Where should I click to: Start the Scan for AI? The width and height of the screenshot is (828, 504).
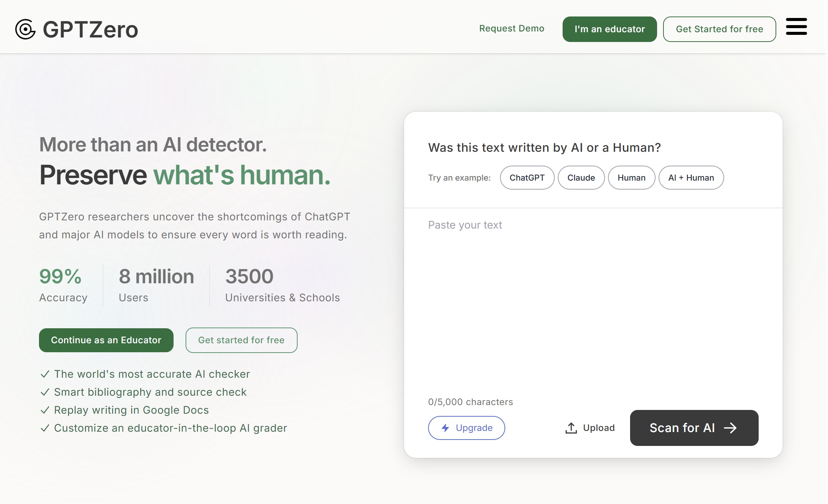(694, 428)
